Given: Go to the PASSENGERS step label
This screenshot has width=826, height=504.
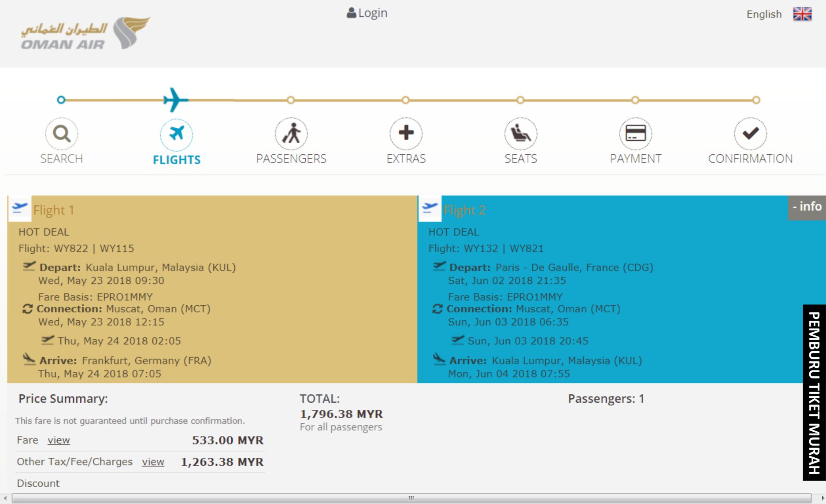Looking at the screenshot, I should [291, 159].
